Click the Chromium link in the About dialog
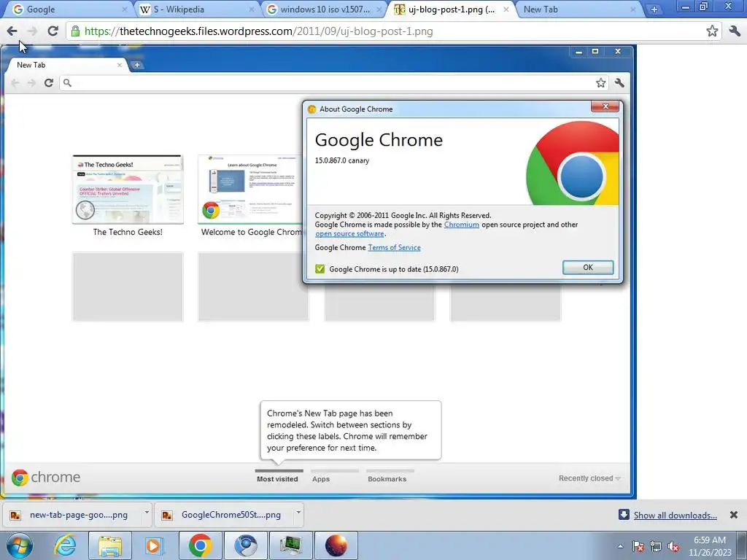Image resolution: width=747 pixels, height=560 pixels. (462, 225)
